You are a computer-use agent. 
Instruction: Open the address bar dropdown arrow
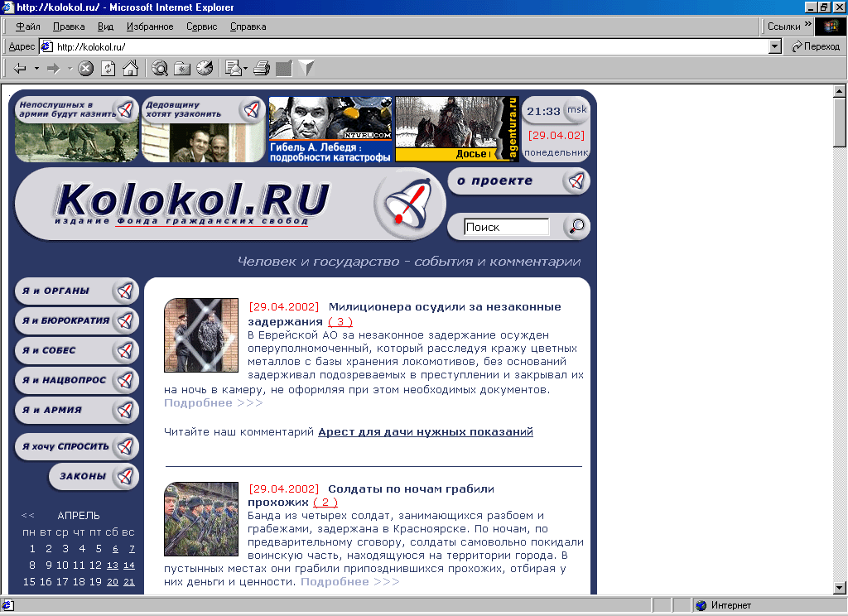click(775, 46)
